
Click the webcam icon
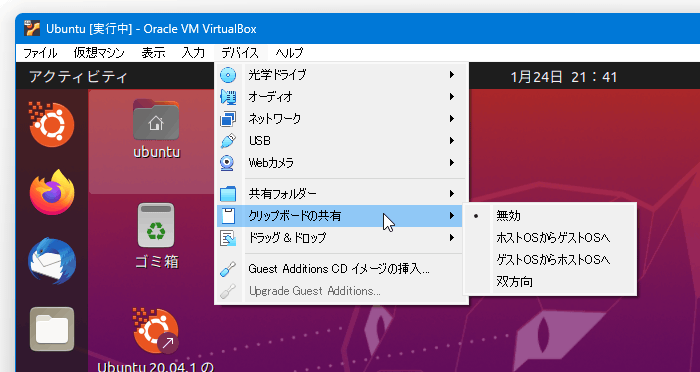(228, 163)
